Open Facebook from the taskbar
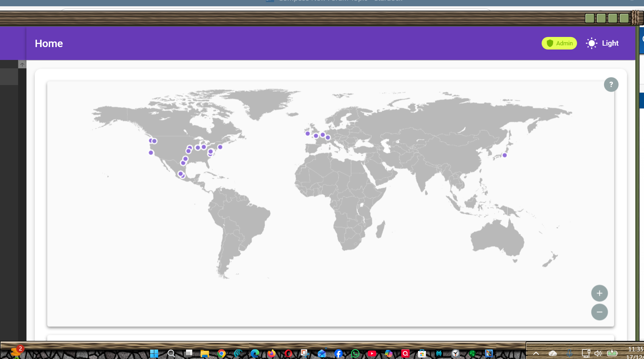The image size is (644, 359). tap(338, 353)
